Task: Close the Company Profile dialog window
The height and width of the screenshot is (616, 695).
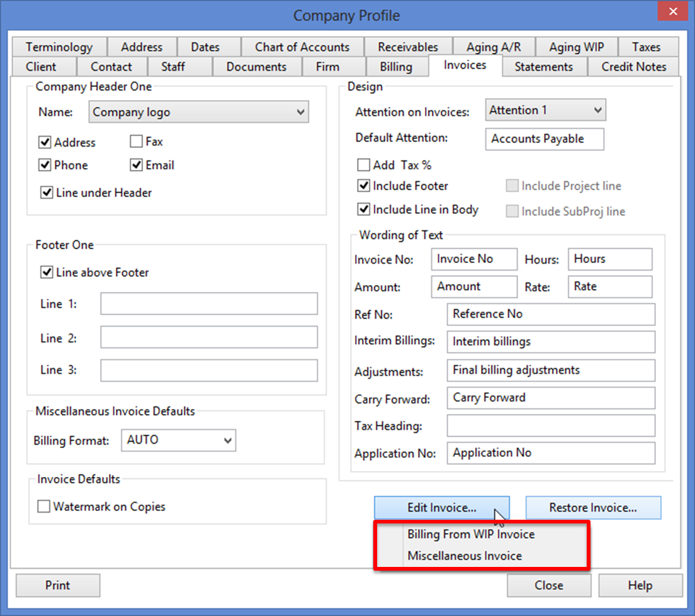Action: pyautogui.click(x=674, y=14)
